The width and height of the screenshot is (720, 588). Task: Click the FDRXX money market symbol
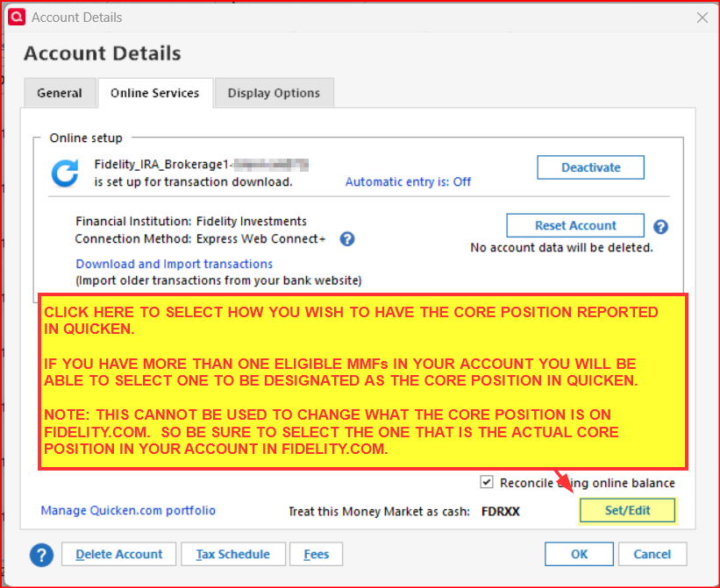pos(501,512)
